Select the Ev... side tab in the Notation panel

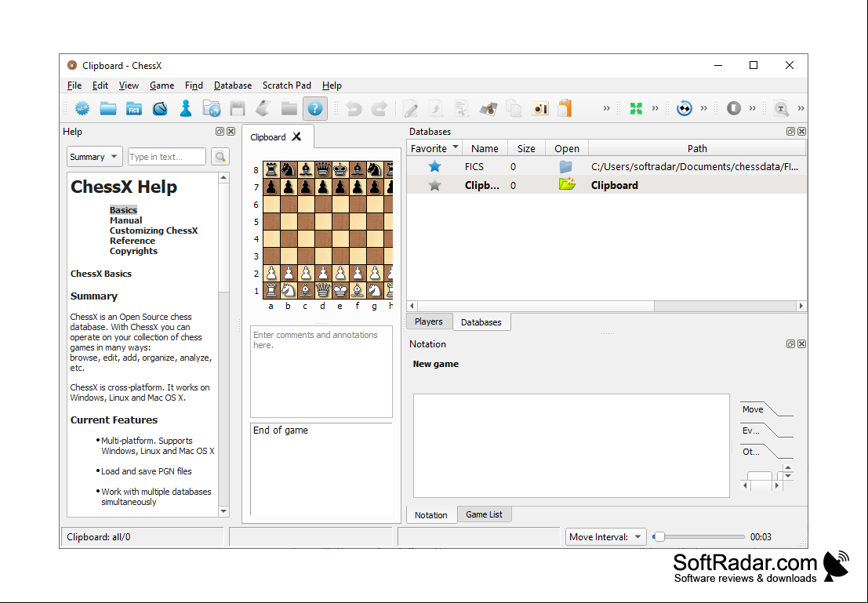(751, 430)
